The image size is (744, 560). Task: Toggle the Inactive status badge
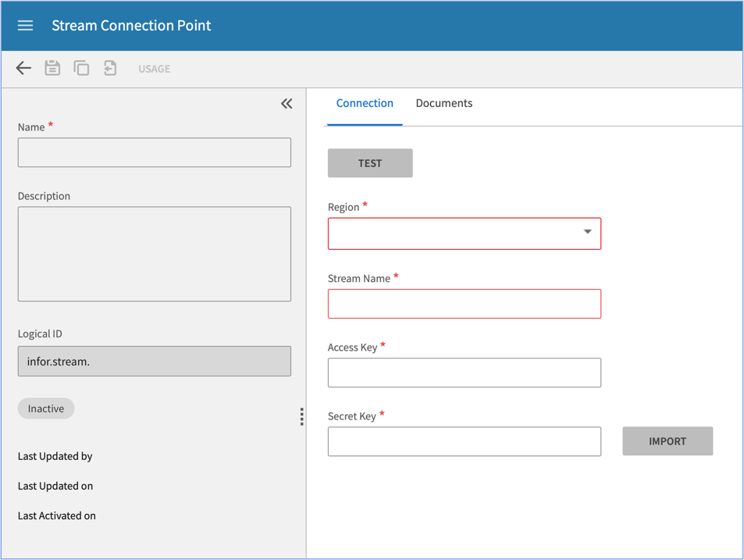46,408
